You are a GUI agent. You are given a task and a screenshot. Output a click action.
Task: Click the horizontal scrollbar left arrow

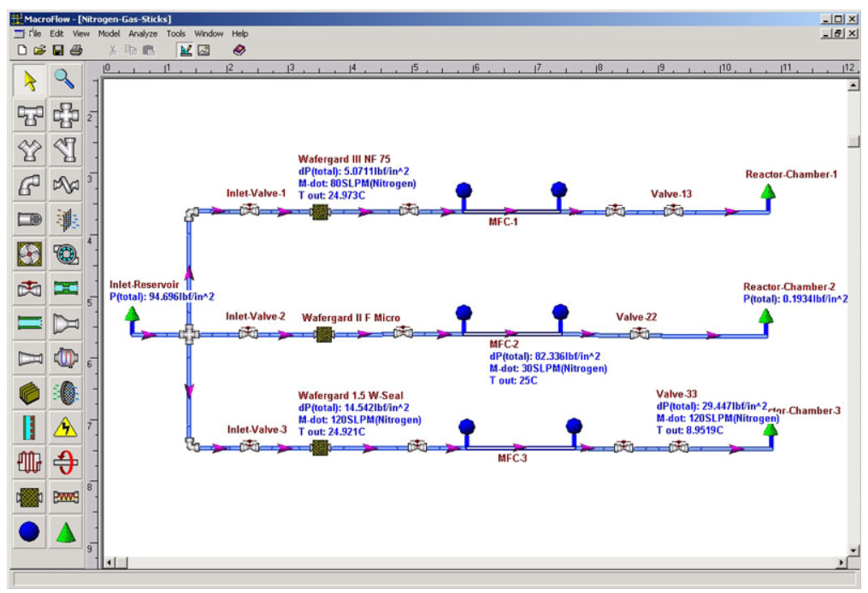tap(109, 562)
